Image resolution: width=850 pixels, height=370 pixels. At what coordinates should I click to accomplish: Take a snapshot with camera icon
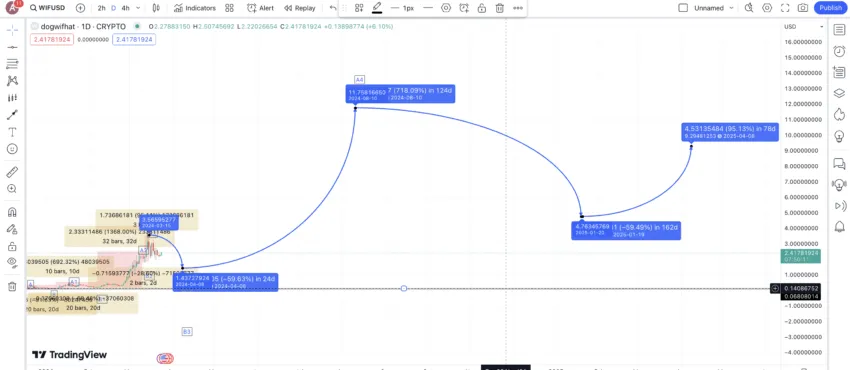pos(803,8)
